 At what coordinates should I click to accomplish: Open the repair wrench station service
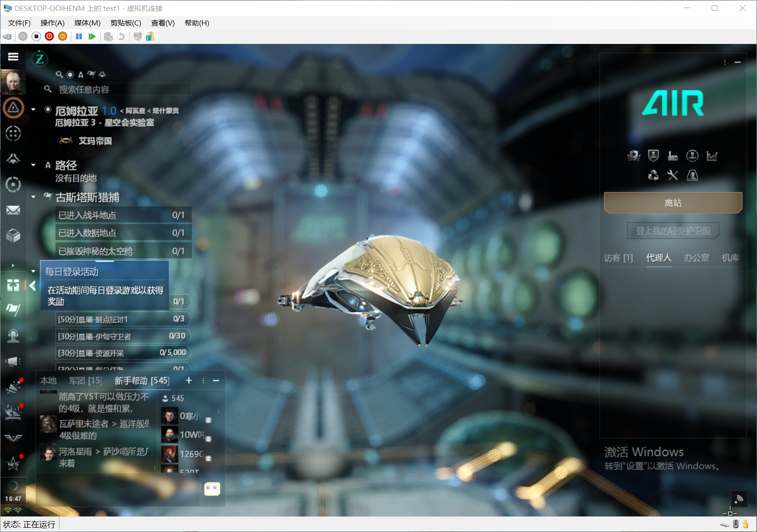point(673,175)
